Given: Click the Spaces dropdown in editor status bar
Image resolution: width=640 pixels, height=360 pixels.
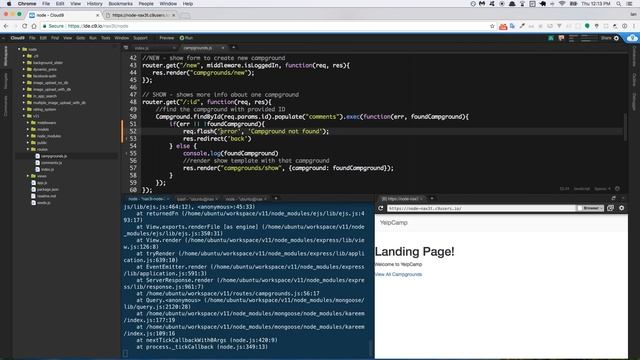Looking at the screenshot, I should pyautogui.click(x=602, y=189).
